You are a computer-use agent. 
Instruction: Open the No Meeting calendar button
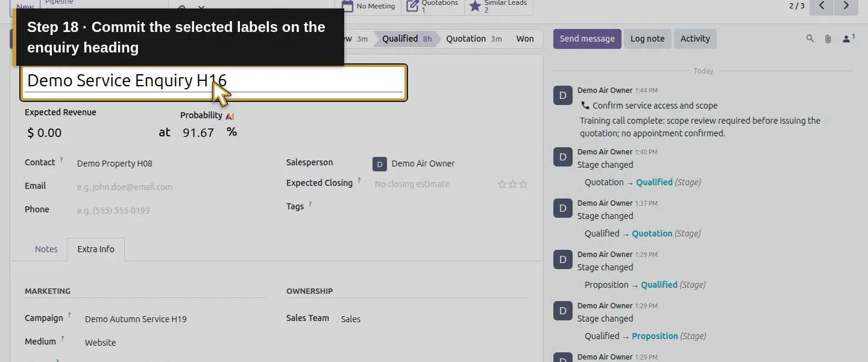pos(368,6)
